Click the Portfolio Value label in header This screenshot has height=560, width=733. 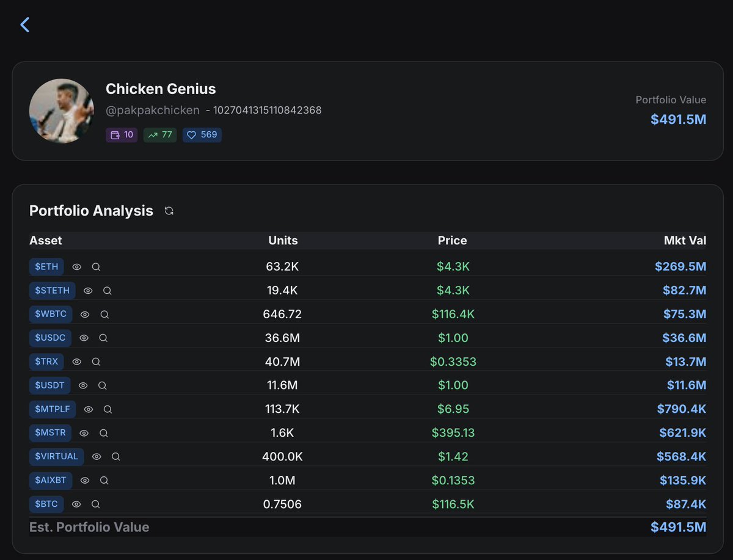[x=671, y=100]
